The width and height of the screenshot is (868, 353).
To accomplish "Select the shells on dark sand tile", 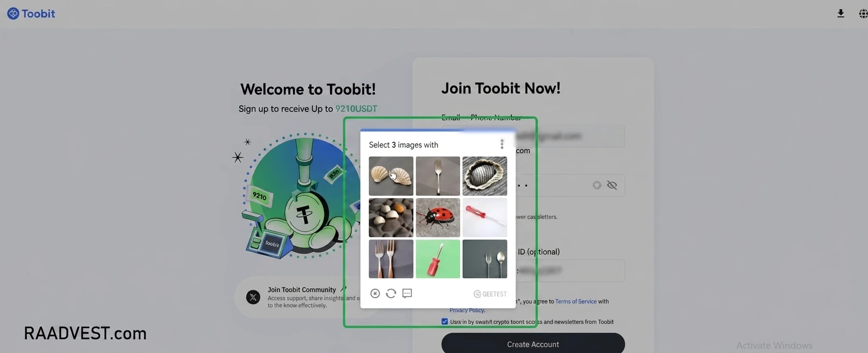I will pyautogui.click(x=391, y=217).
